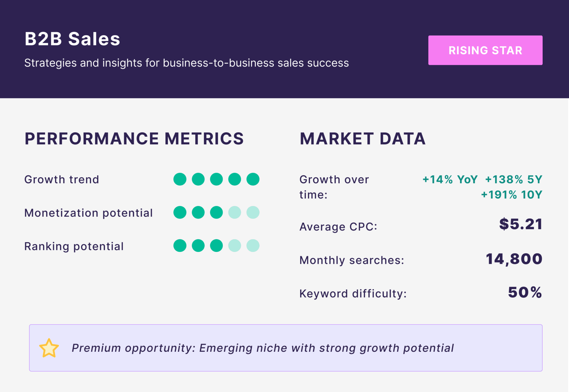
Task: Click the fourth faded dot of Monetization potential
Action: 235,213
